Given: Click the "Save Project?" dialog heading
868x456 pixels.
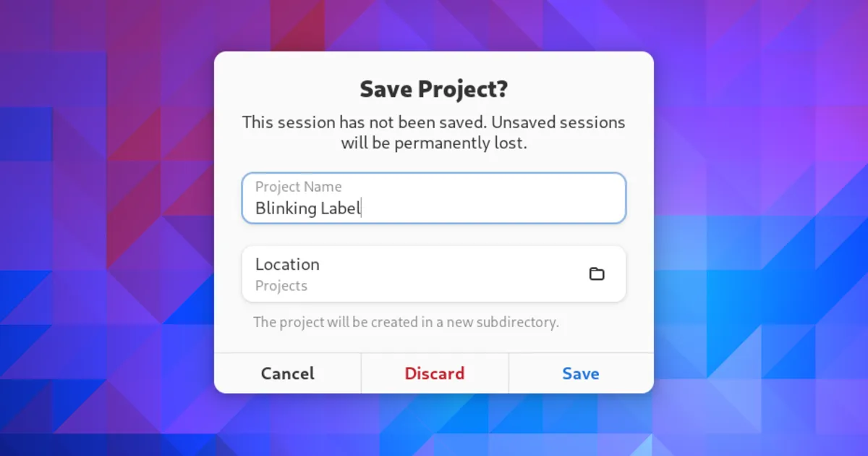Looking at the screenshot, I should tap(434, 90).
